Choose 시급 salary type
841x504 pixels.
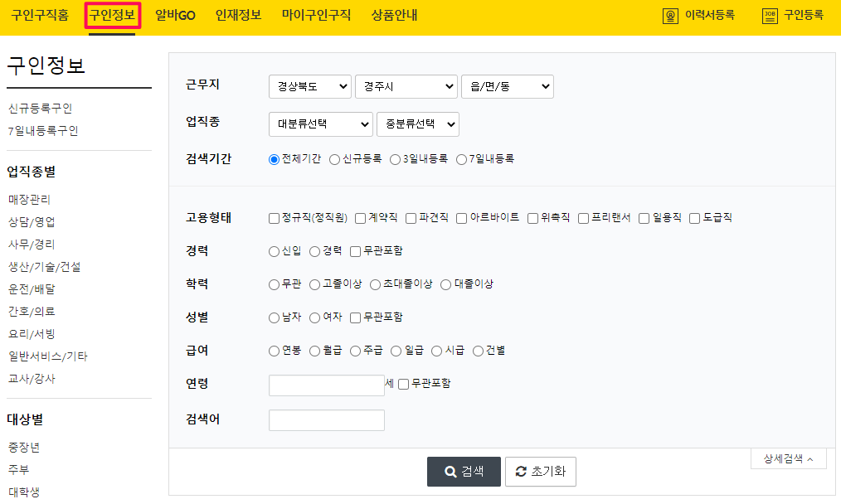pos(436,351)
